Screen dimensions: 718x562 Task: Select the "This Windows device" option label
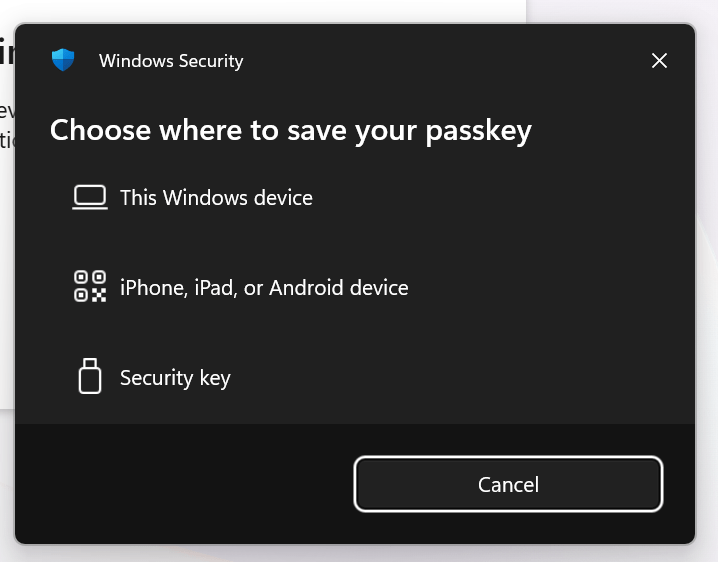[216, 198]
